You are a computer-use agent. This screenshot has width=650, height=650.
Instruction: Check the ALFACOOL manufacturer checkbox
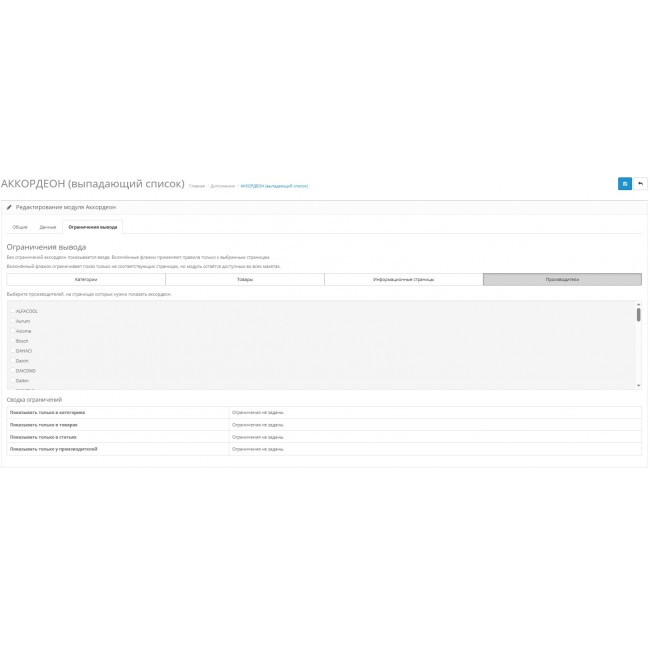pyautogui.click(x=12, y=311)
